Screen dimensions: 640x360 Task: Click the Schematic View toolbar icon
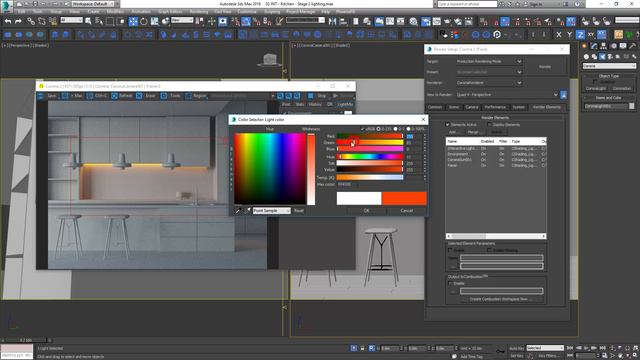401,21
